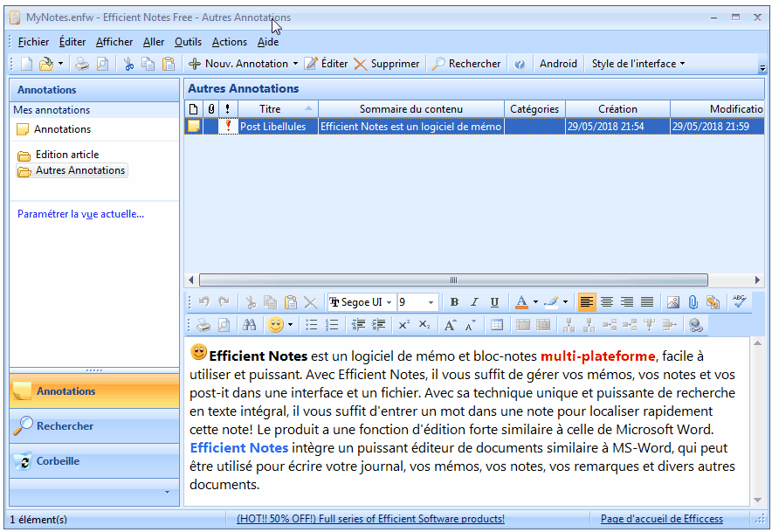Expand the font color dropdown arrow

[x=535, y=302]
